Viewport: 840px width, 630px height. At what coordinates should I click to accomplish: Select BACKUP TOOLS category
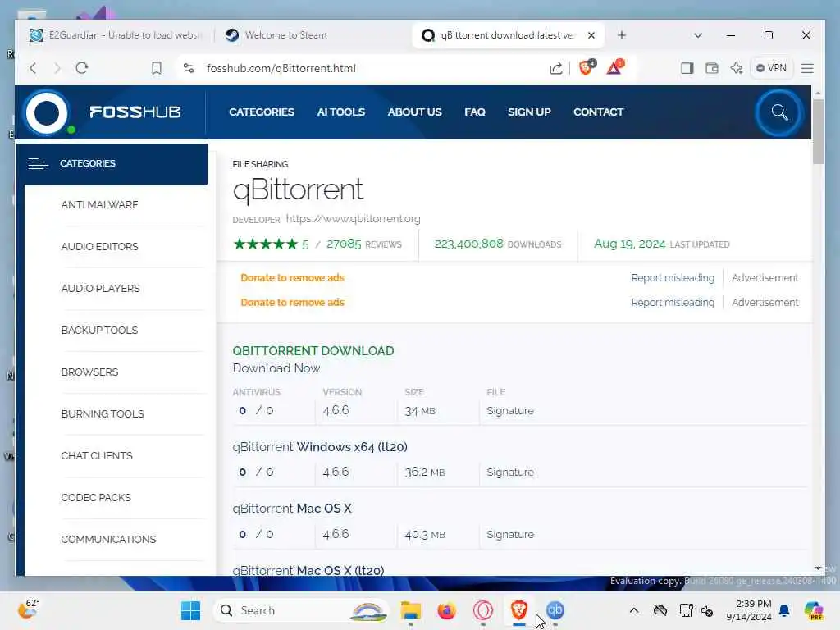(x=99, y=330)
